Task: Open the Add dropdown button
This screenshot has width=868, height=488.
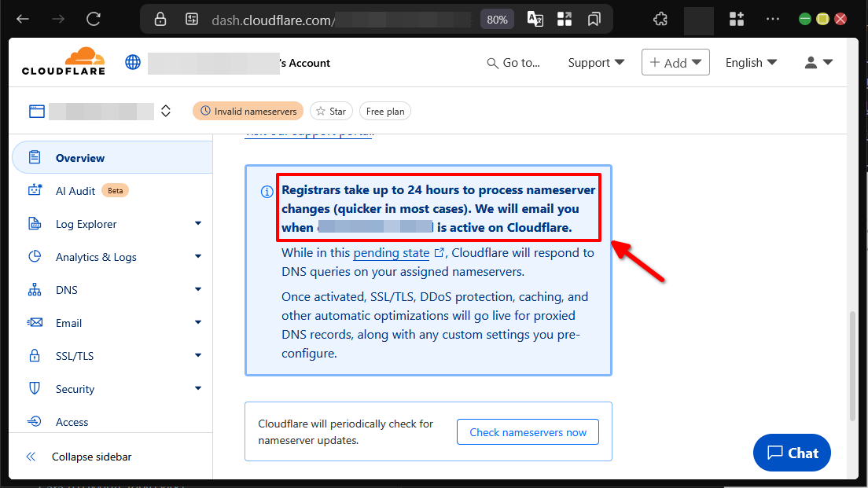Action: pyautogui.click(x=675, y=63)
